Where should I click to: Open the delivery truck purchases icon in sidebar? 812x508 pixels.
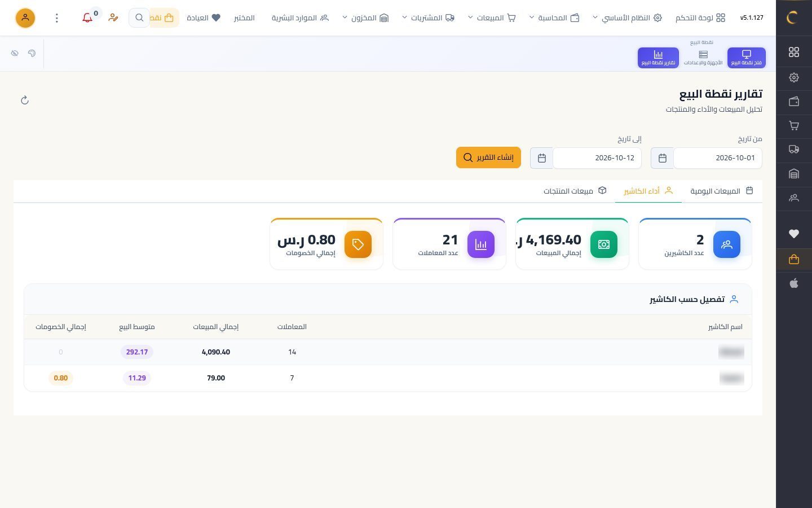click(794, 150)
